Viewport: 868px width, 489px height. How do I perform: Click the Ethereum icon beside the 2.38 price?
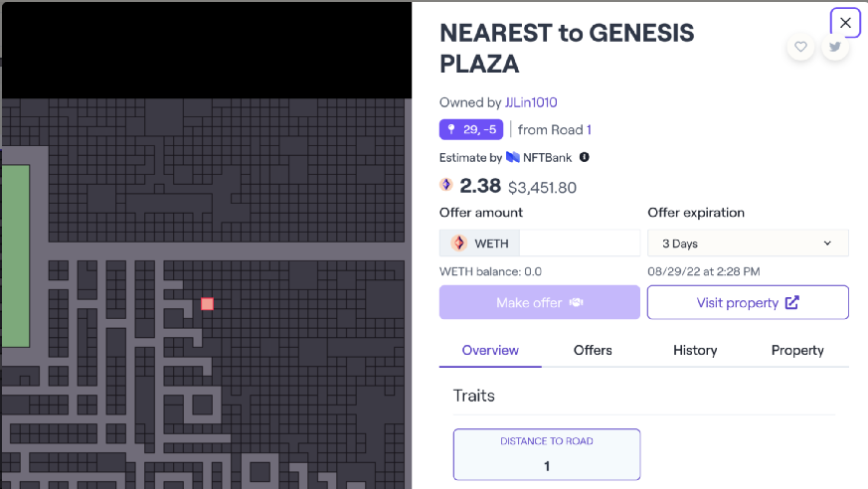pyautogui.click(x=446, y=185)
